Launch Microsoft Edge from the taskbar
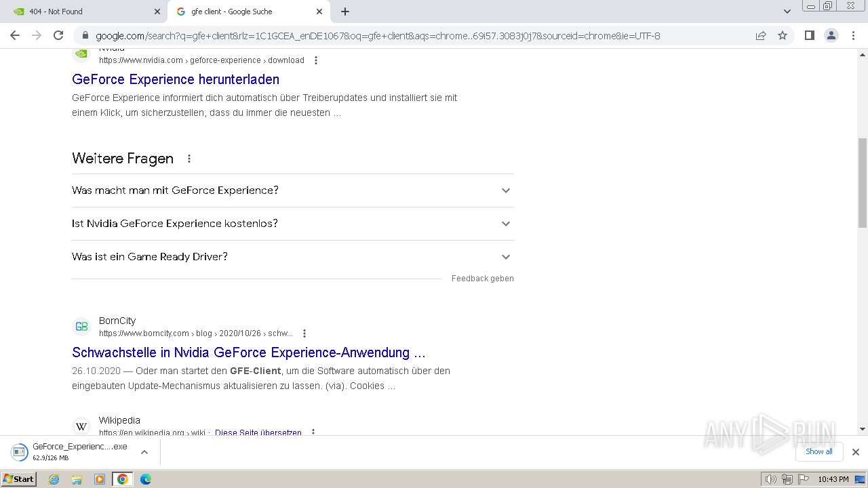This screenshot has width=868, height=488. [x=145, y=479]
